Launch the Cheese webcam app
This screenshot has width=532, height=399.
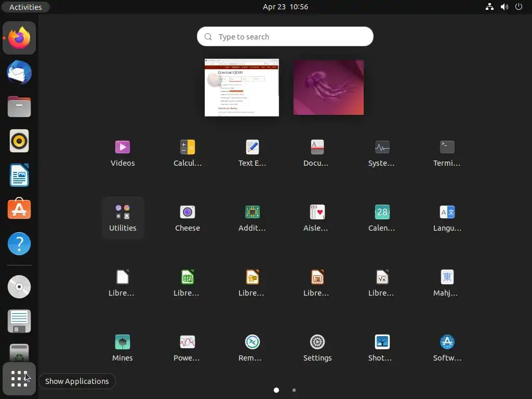click(187, 218)
